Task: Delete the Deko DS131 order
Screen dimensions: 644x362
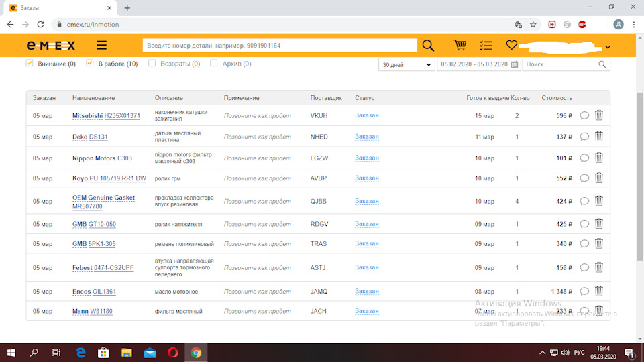Action: click(x=599, y=136)
